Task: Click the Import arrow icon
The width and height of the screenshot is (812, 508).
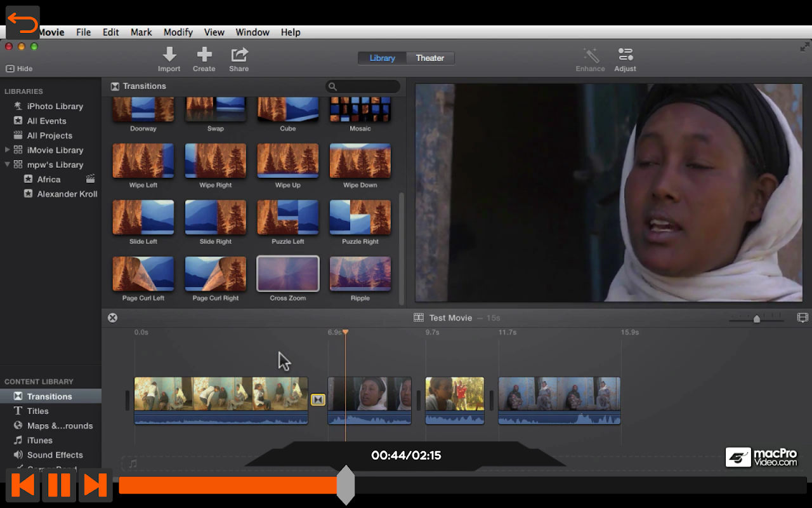Action: point(169,55)
